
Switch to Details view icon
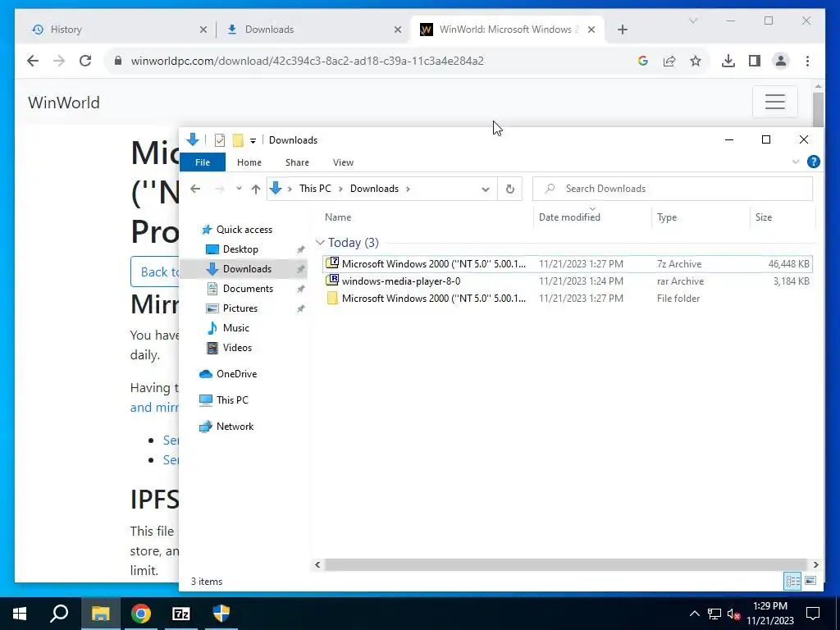pos(793,582)
